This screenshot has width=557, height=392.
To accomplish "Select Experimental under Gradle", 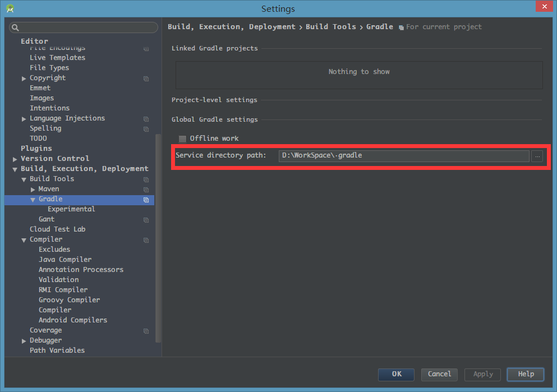I will [x=71, y=209].
